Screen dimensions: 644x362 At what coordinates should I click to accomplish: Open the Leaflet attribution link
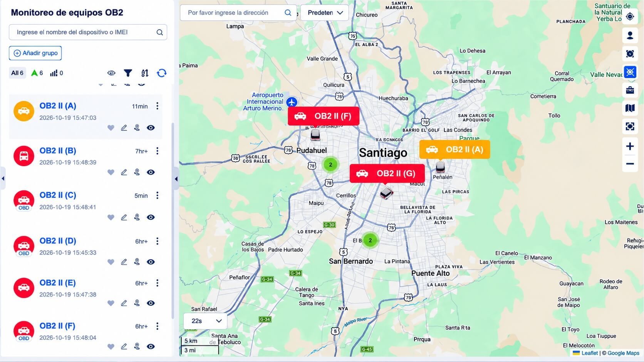(x=589, y=353)
